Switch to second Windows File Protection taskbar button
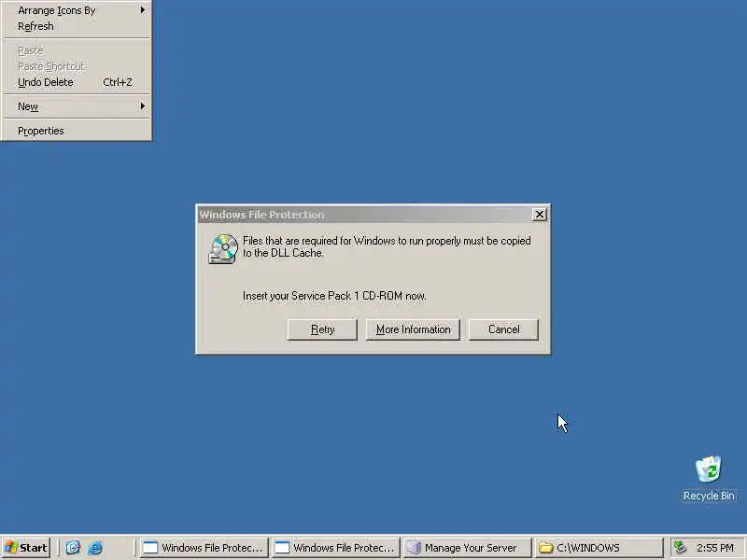747x560 pixels. click(x=335, y=548)
